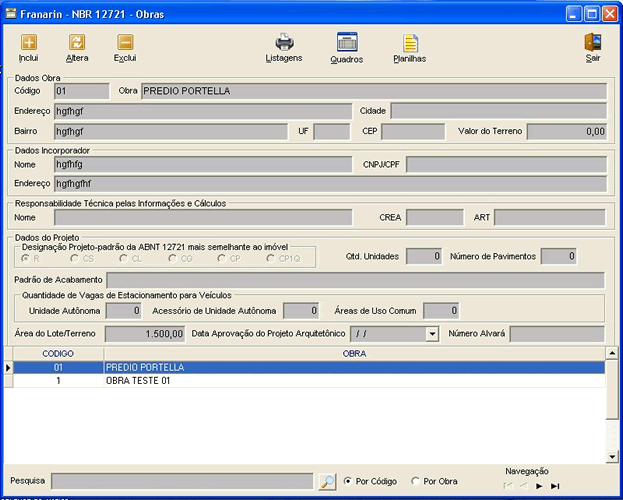Click the CNPJ/CPF input field

[507, 165]
